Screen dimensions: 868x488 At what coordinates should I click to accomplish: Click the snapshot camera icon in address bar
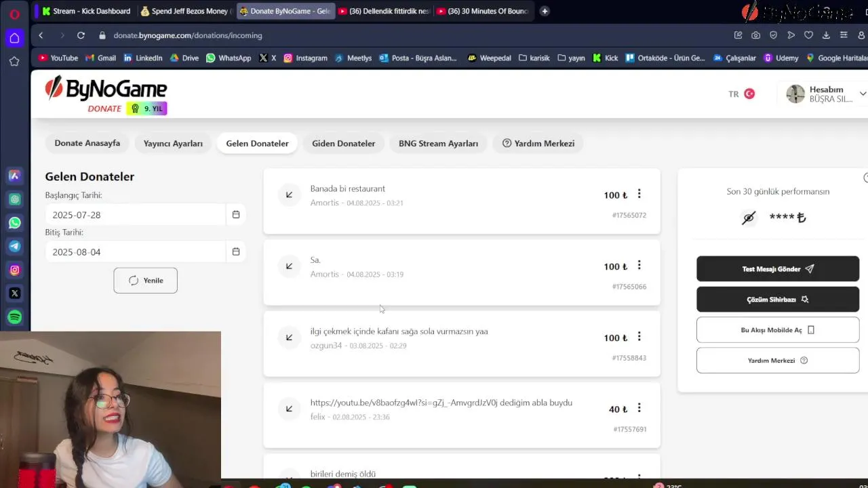tap(755, 35)
